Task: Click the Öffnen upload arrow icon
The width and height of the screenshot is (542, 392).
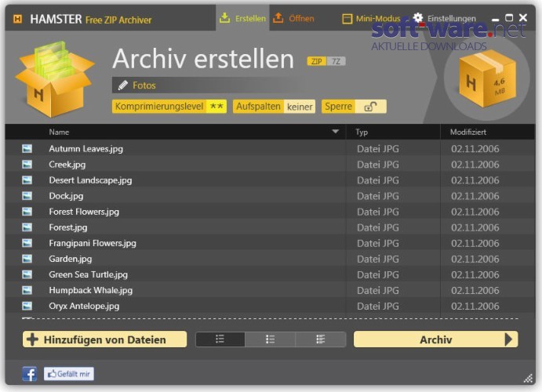Action: click(278, 17)
